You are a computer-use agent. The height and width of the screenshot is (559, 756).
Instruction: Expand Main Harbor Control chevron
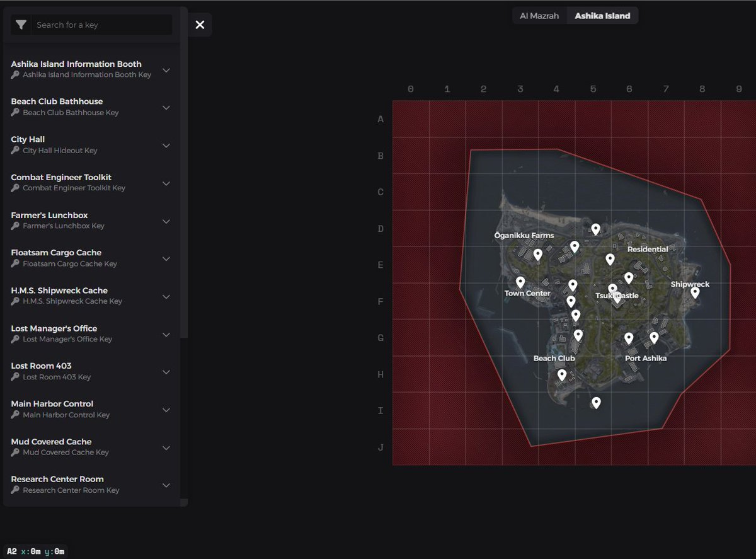pyautogui.click(x=166, y=410)
